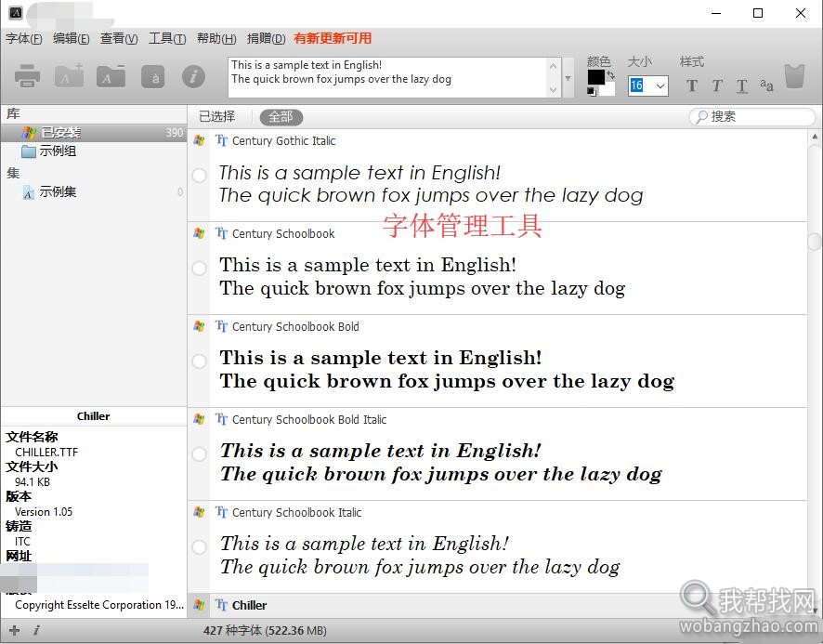Open the 查看(V) menu
Screen dimensions: 823x644
tap(119, 38)
